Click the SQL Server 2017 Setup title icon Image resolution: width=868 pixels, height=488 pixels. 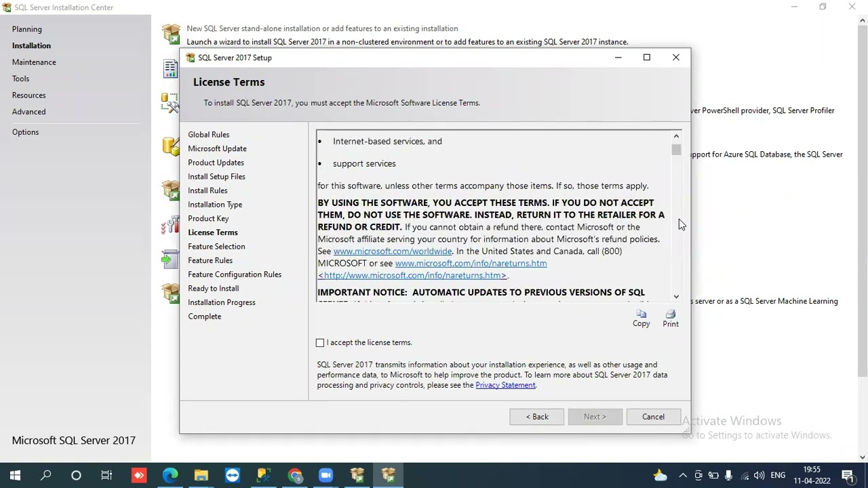click(x=191, y=58)
